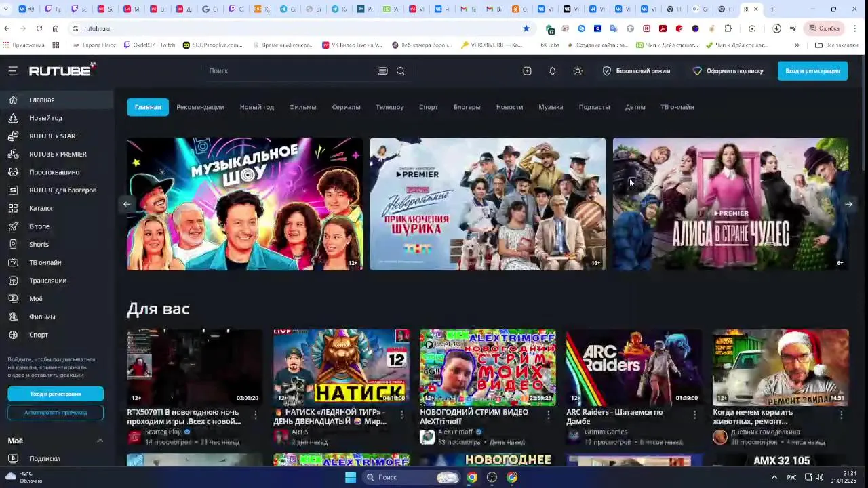Select the Телешоу tab

(x=390, y=107)
